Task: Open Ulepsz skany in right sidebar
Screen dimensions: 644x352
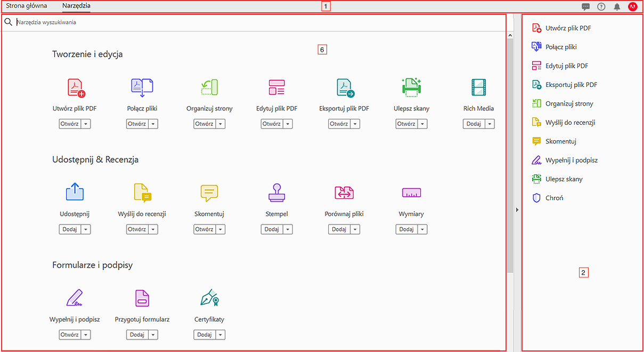Action: 558,179
